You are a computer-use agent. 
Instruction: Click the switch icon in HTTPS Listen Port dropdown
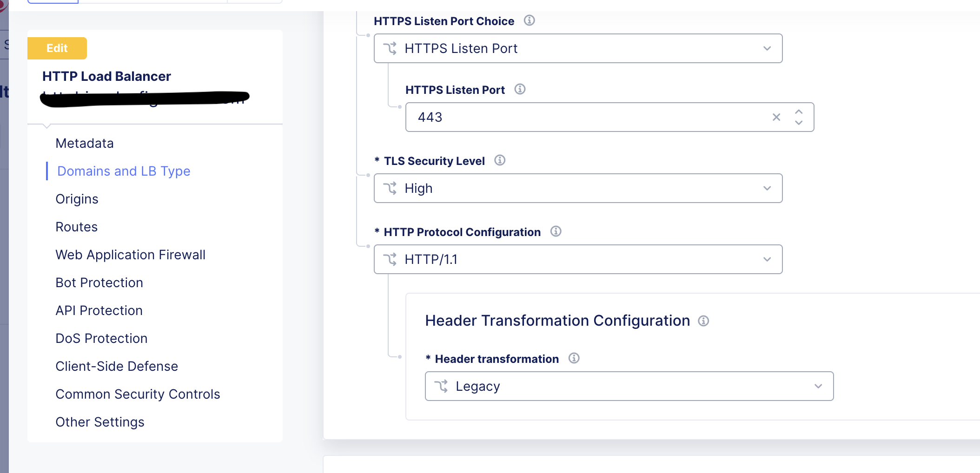(390, 48)
